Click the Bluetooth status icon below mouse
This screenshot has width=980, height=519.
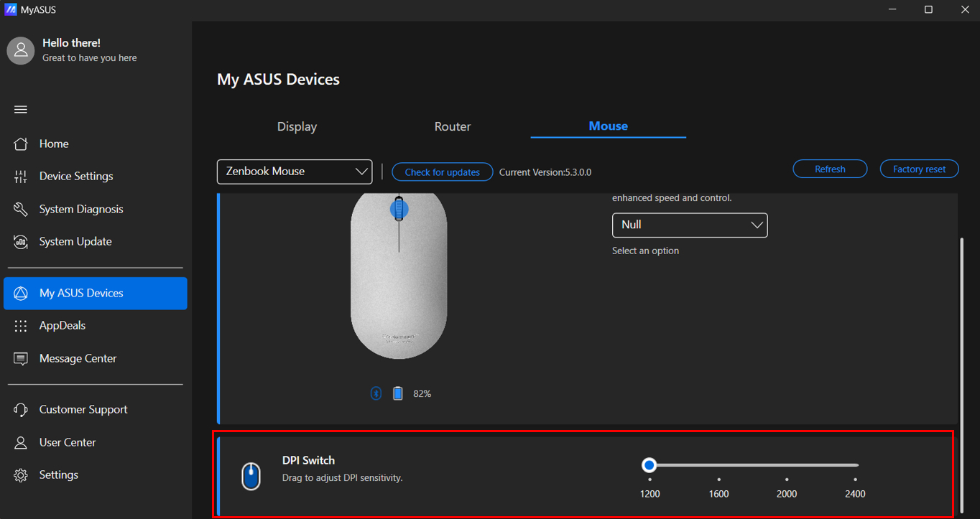[376, 393]
